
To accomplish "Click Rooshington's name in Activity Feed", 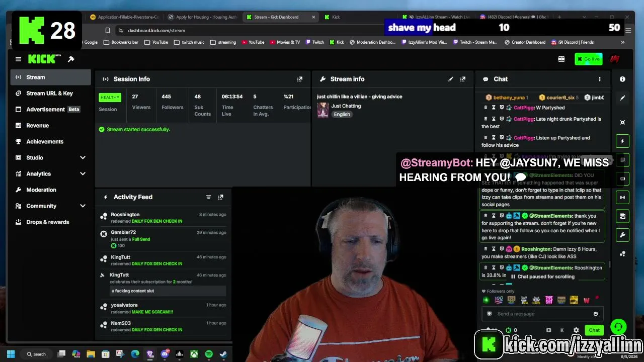I will click(125, 215).
